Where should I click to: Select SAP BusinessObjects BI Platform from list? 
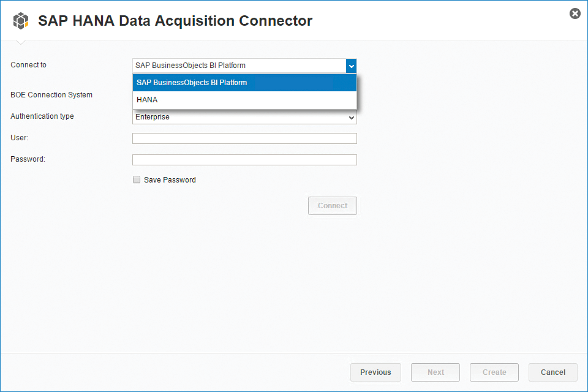point(244,83)
